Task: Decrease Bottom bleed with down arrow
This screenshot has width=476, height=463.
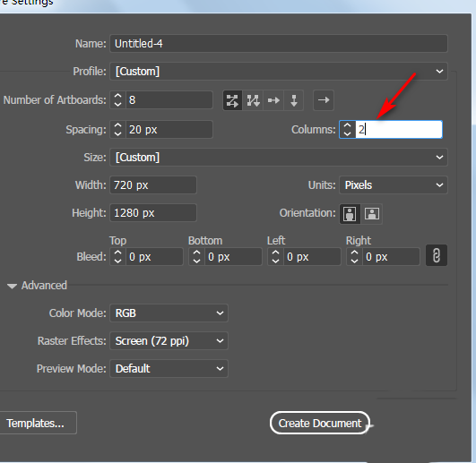Action: 196,262
